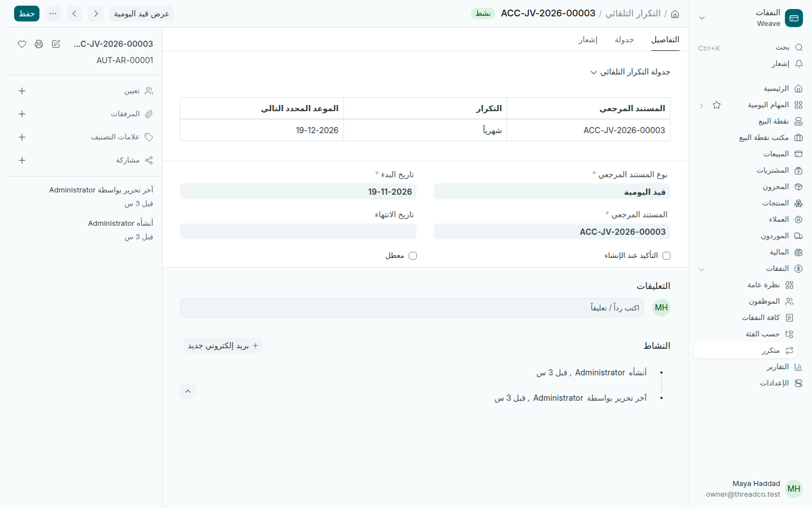This screenshot has height=508, width=812.
Task: Click the like heart icon
Action: coord(22,44)
